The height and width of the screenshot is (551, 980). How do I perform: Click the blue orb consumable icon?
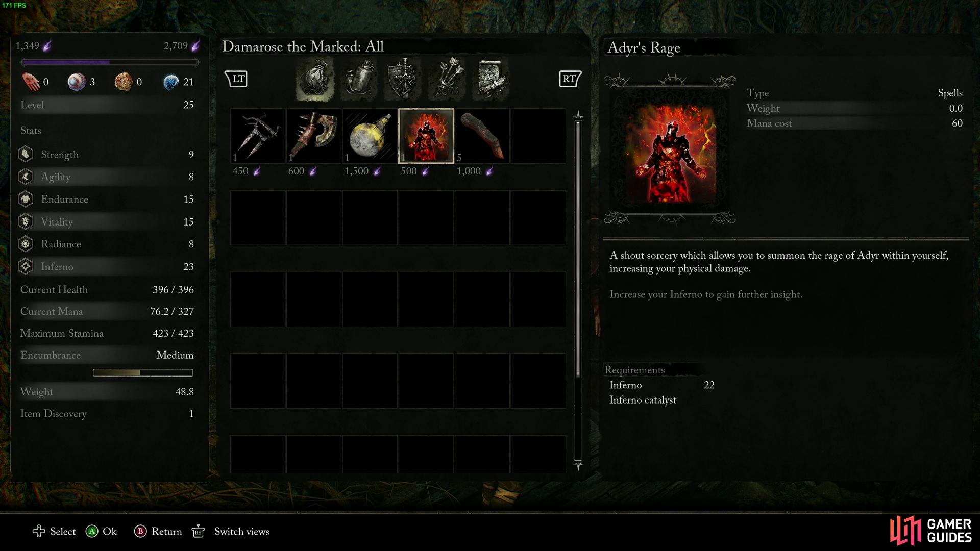click(166, 81)
